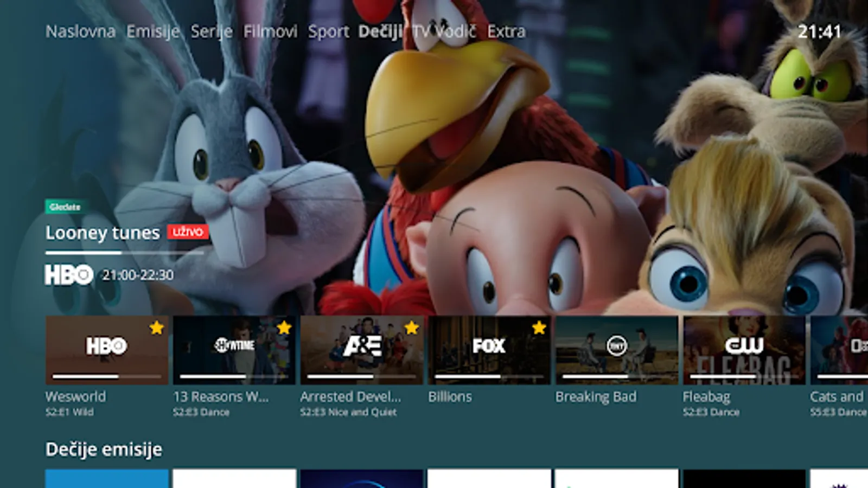Click the S5:E3 Dance episode label
Image resolution: width=868 pixels, height=488 pixels.
pyautogui.click(x=839, y=412)
